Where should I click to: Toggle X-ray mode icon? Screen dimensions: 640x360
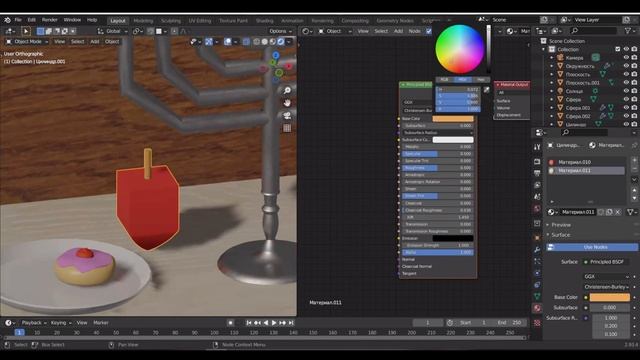(246, 42)
